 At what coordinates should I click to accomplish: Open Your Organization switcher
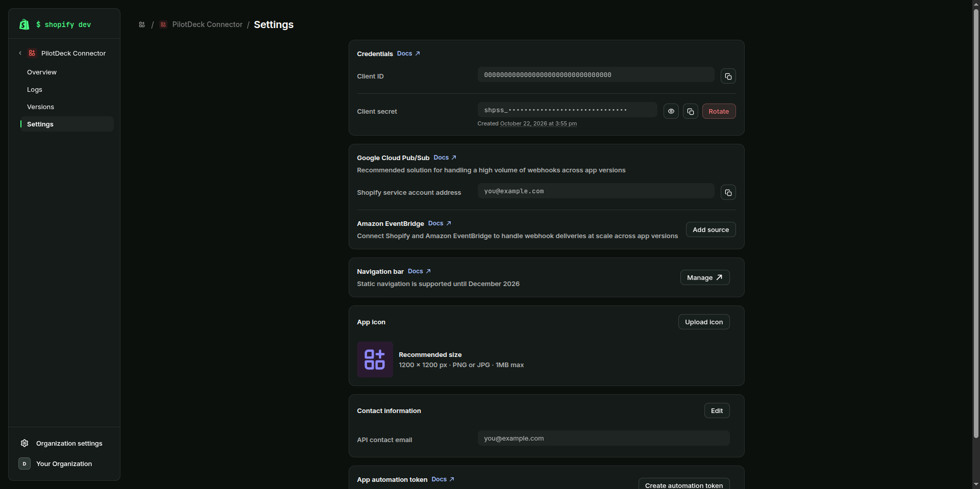[64, 464]
